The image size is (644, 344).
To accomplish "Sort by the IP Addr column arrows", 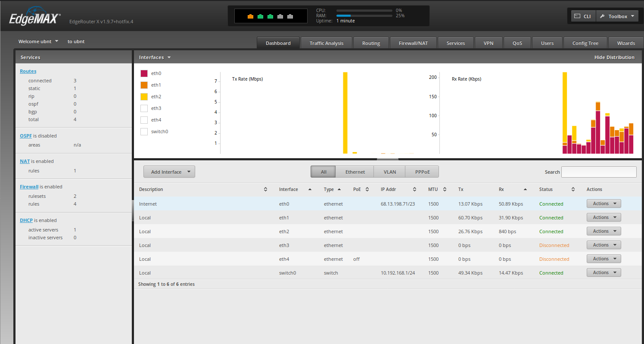I will [414, 190].
